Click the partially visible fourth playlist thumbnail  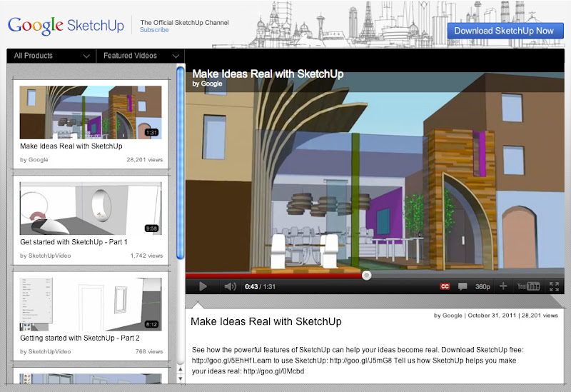tap(91, 378)
